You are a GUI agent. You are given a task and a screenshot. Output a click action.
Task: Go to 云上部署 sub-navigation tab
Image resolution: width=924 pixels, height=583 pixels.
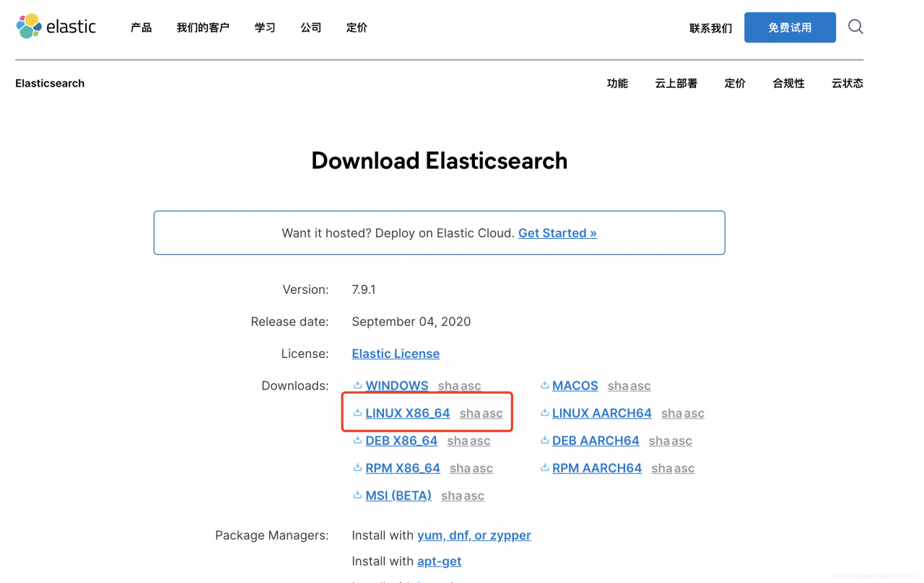[x=676, y=83]
